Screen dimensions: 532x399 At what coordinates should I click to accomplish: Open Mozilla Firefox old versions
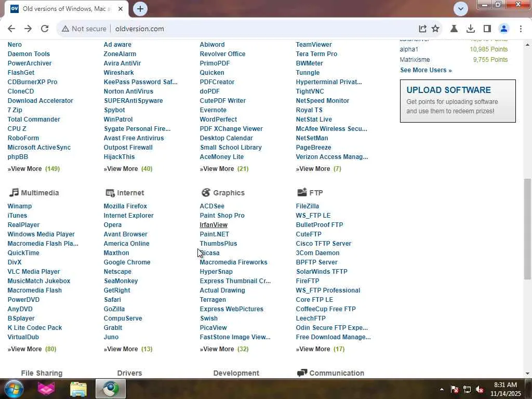pos(125,206)
